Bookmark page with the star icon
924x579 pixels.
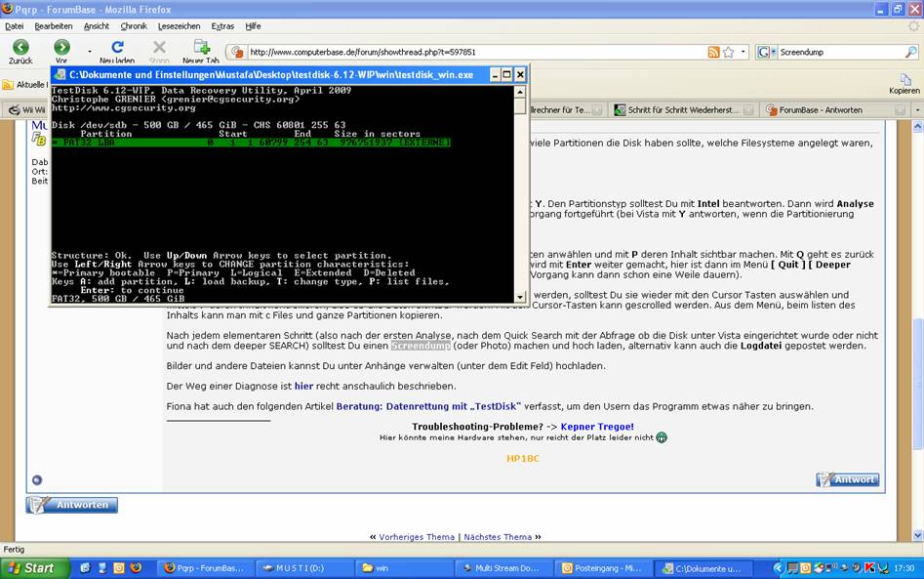coord(728,52)
